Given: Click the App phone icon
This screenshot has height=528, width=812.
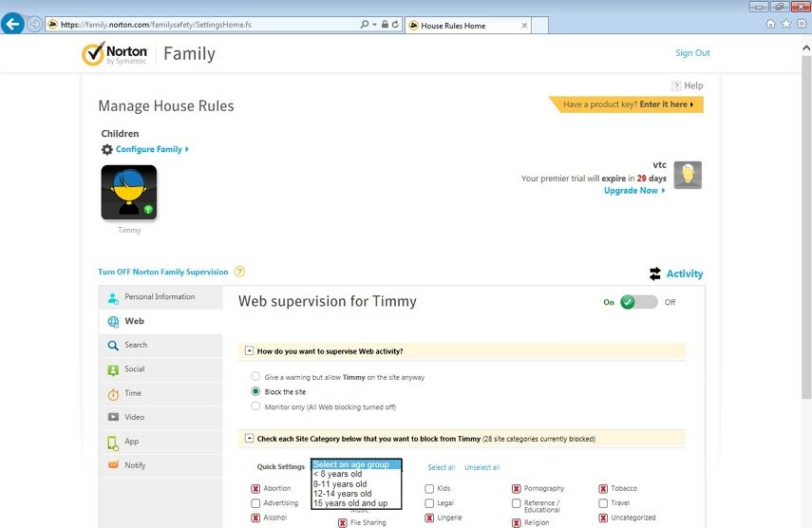Looking at the screenshot, I should pos(112,443).
